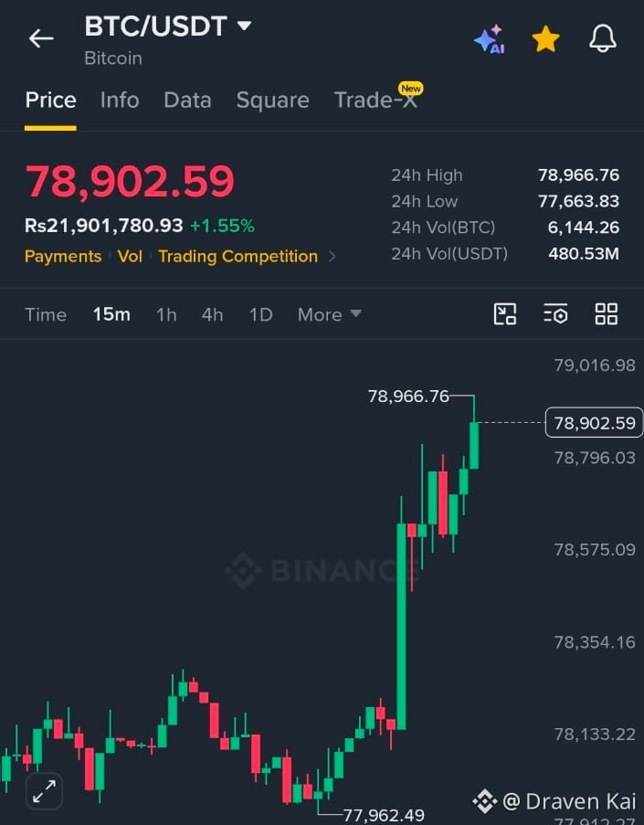Image resolution: width=644 pixels, height=825 pixels.
Task: Switch to the Info tab
Action: coord(120,100)
